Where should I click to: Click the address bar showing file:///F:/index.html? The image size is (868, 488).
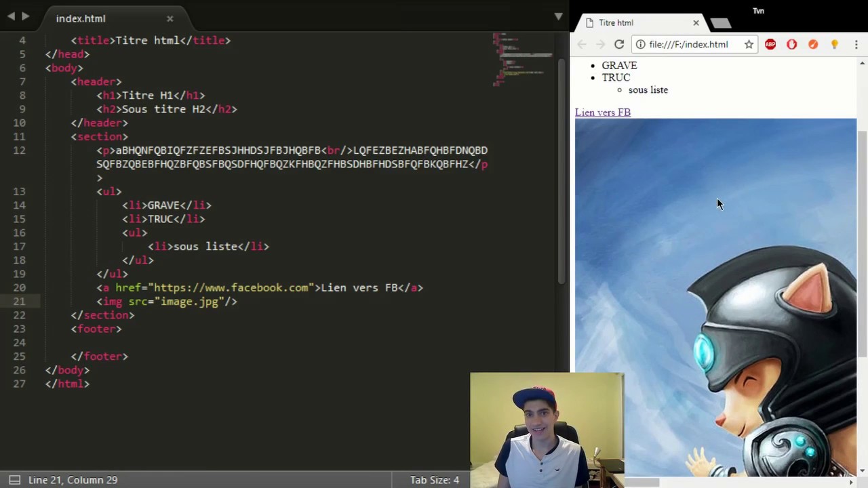click(x=688, y=44)
